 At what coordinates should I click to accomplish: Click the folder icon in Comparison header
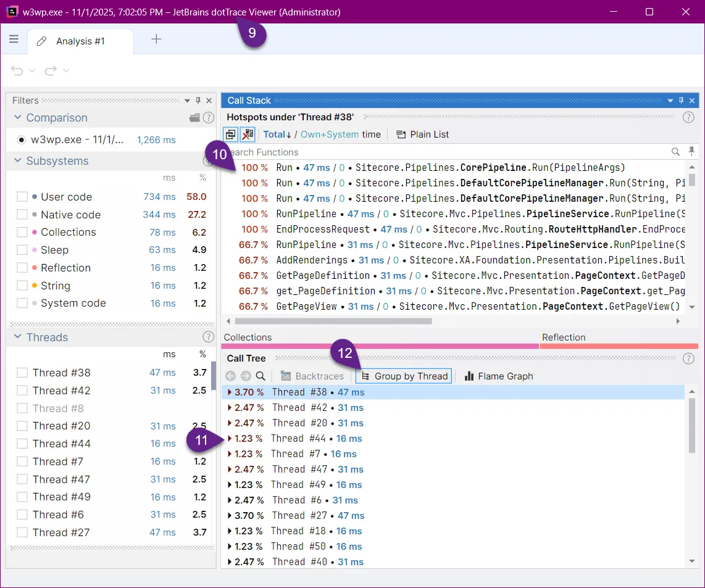point(194,118)
